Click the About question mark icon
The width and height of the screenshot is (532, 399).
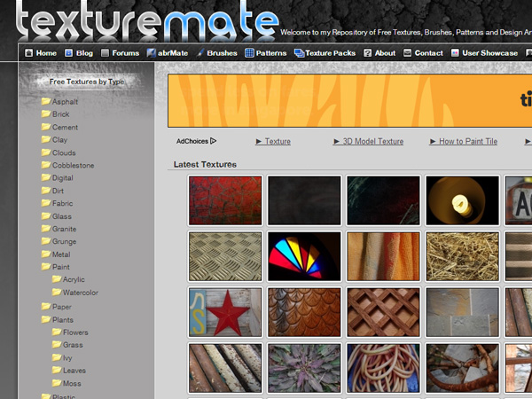(x=367, y=53)
